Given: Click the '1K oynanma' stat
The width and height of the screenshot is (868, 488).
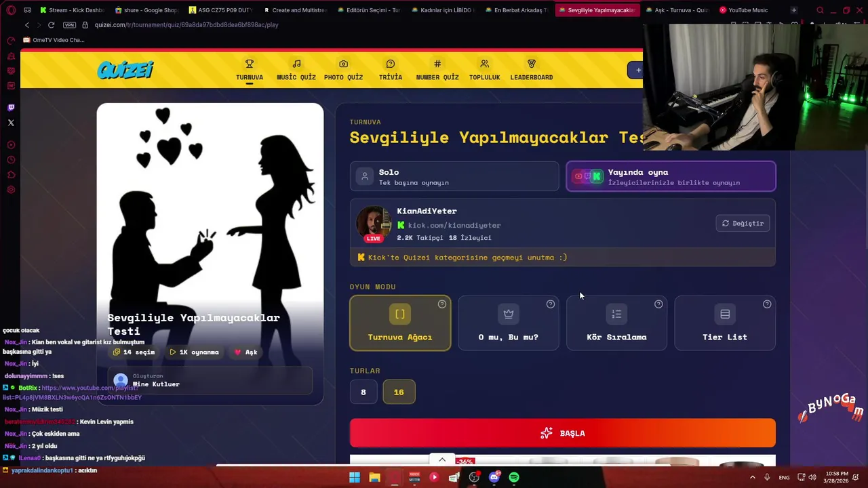Looking at the screenshot, I should point(194,352).
